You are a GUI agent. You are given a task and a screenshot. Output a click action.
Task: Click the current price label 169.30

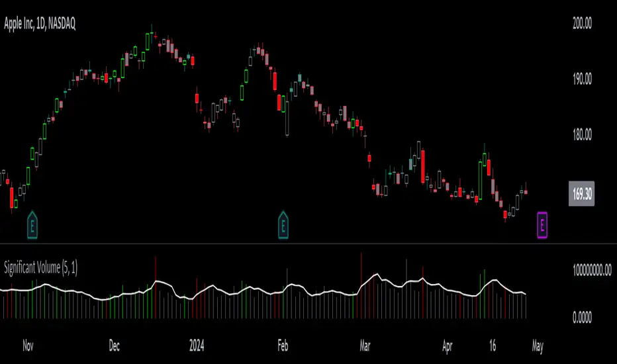coord(582,194)
